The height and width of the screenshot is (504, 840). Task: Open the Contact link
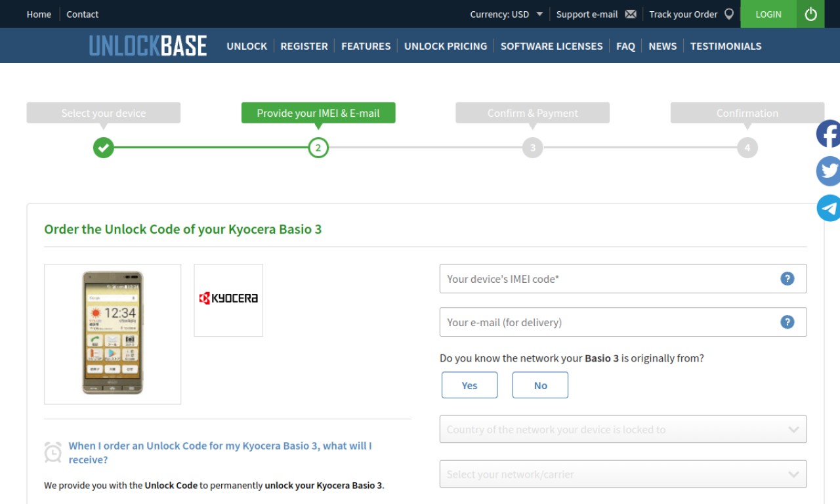[x=82, y=14]
